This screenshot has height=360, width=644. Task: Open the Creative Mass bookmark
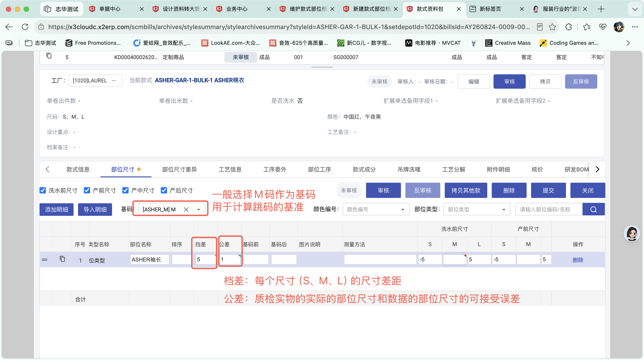(508, 43)
